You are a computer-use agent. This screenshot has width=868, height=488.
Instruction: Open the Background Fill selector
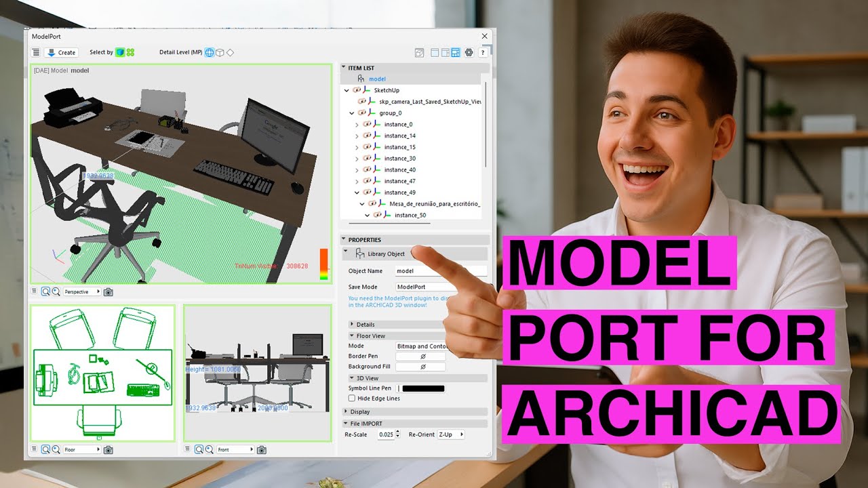(420, 367)
